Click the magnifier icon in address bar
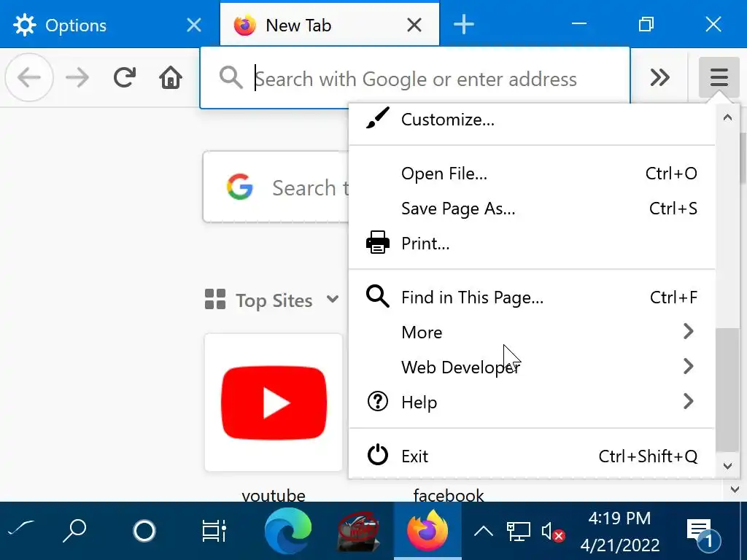Viewport: 747px width, 560px height. click(231, 77)
